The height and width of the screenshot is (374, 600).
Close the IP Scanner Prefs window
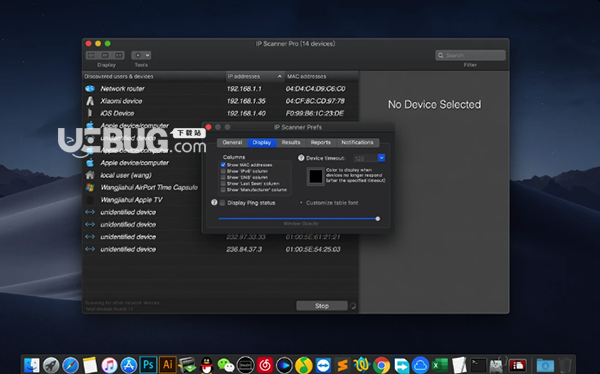[x=209, y=127]
